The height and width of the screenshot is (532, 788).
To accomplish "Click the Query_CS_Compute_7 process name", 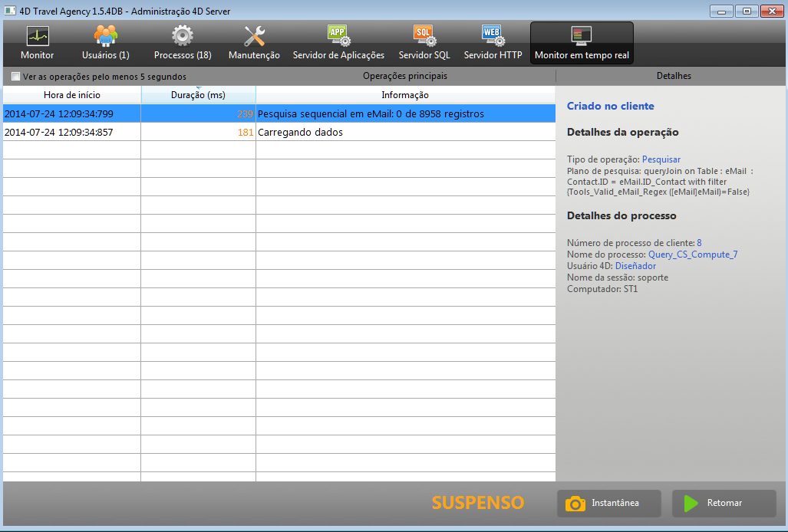I will [692, 255].
